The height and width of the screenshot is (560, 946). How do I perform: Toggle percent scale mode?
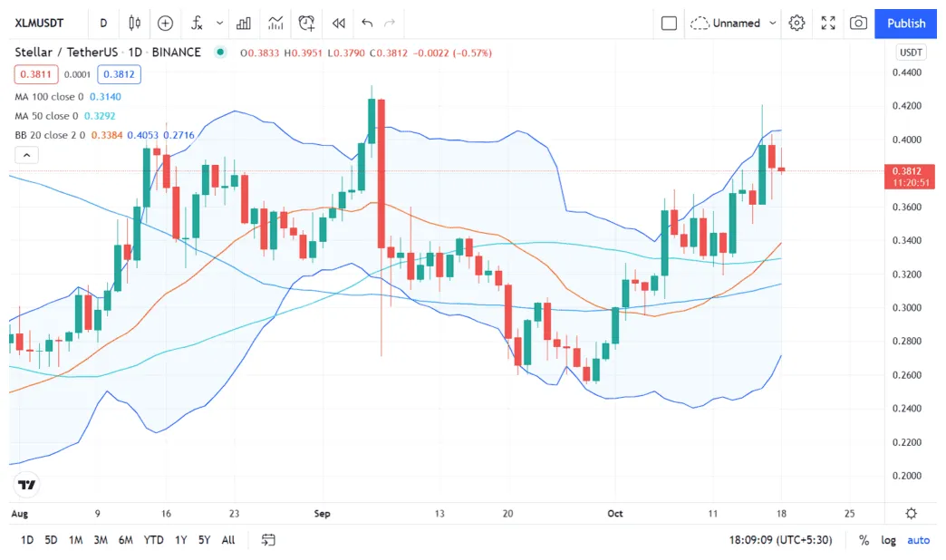point(864,540)
